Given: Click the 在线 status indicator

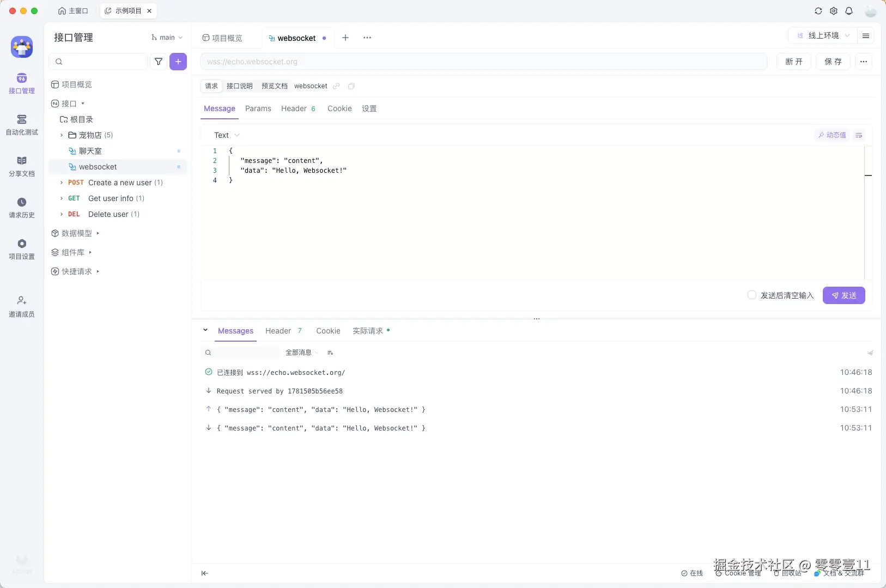Looking at the screenshot, I should coord(692,573).
